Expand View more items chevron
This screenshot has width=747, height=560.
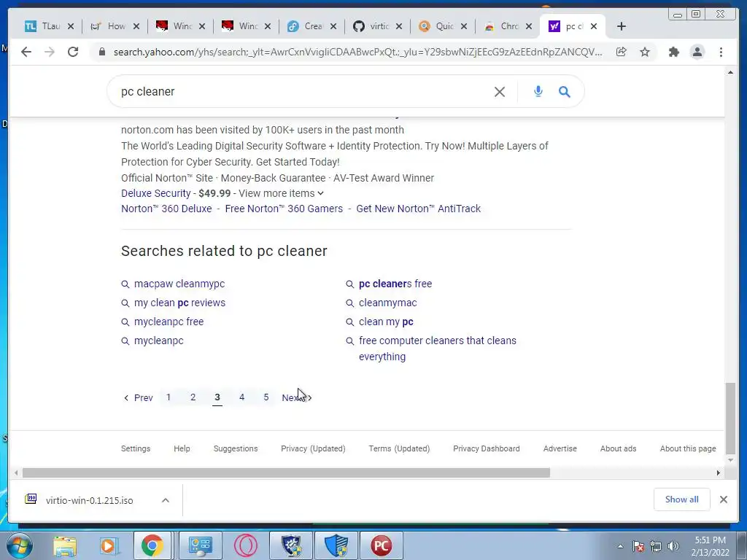click(x=321, y=193)
